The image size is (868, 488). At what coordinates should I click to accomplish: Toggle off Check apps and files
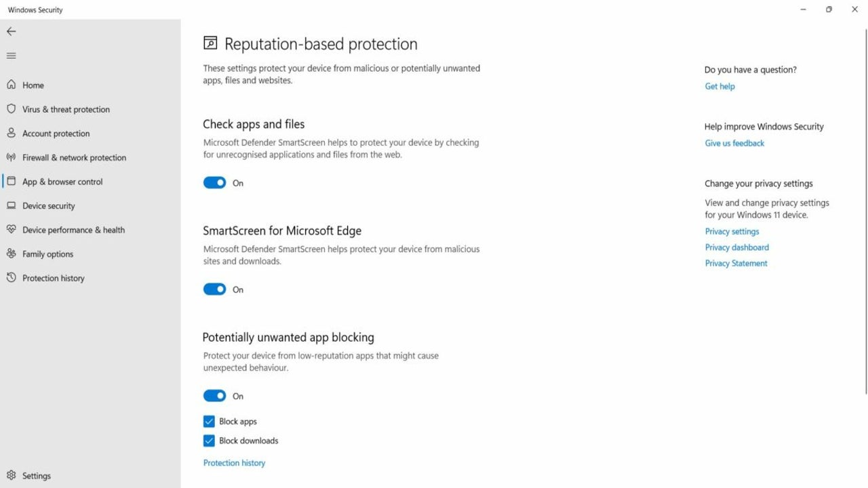point(214,182)
